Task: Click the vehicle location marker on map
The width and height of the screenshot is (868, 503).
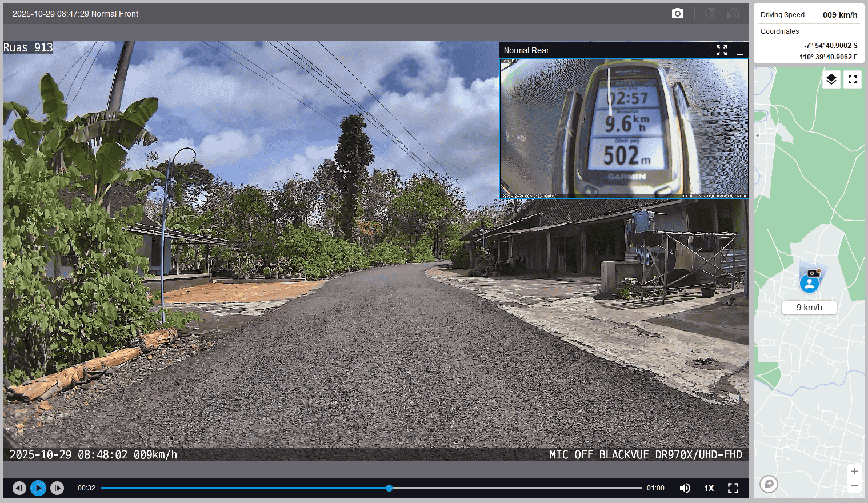Action: coord(809,283)
